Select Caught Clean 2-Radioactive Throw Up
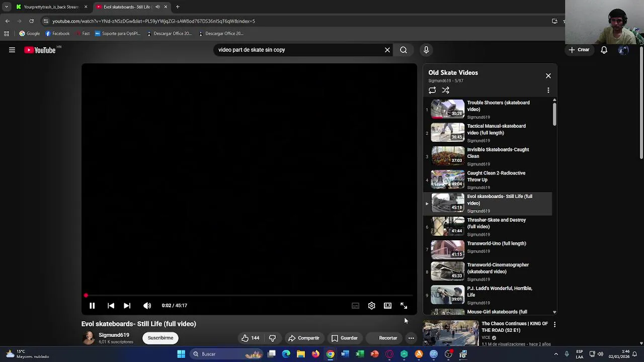Image resolution: width=644 pixels, height=362 pixels. (488, 179)
